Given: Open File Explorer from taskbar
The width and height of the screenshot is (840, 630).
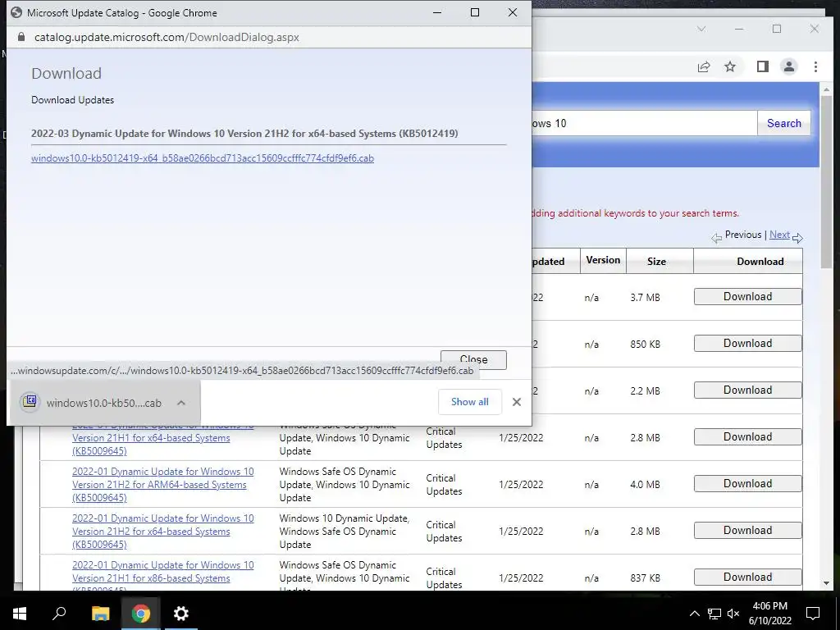Looking at the screenshot, I should click(100, 614).
